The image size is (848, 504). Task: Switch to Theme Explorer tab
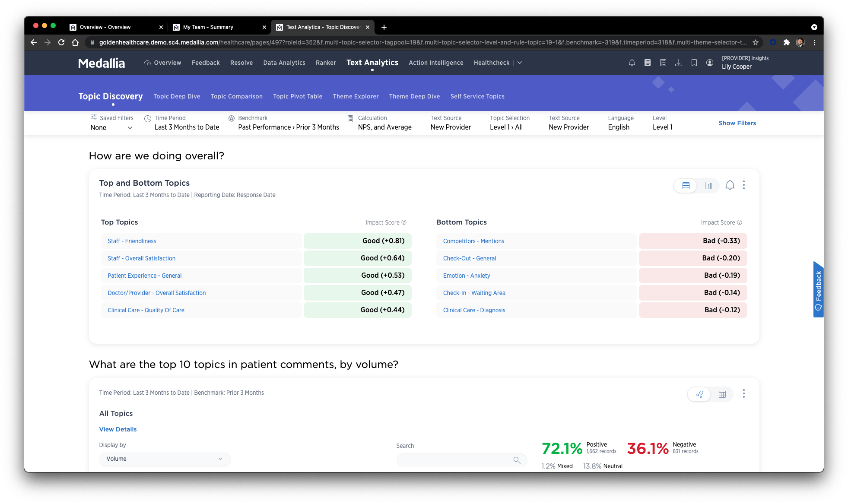click(356, 96)
